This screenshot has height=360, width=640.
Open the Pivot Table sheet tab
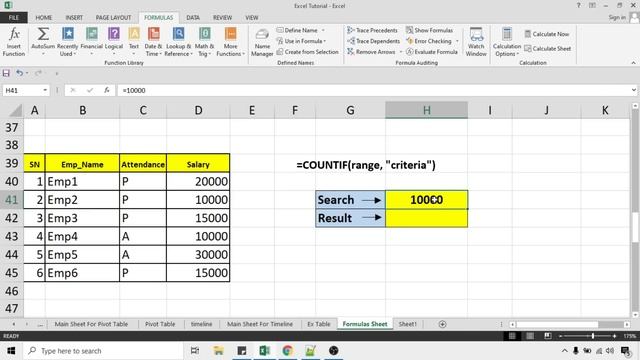(x=160, y=324)
